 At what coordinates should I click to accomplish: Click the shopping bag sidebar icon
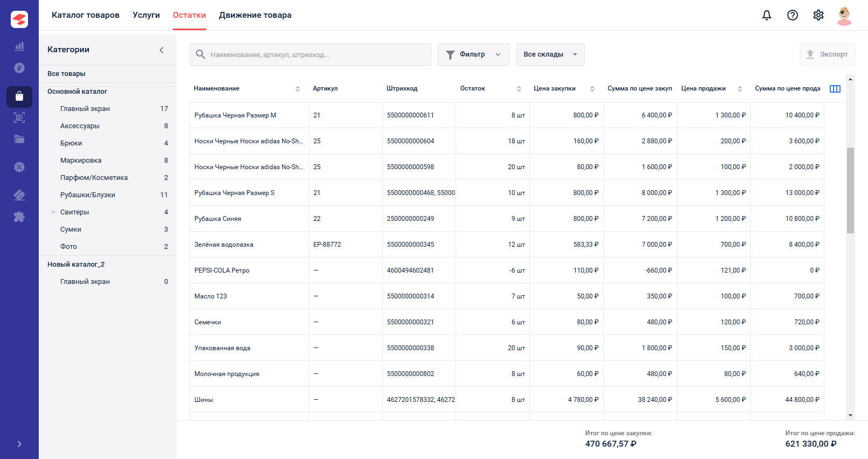19,96
